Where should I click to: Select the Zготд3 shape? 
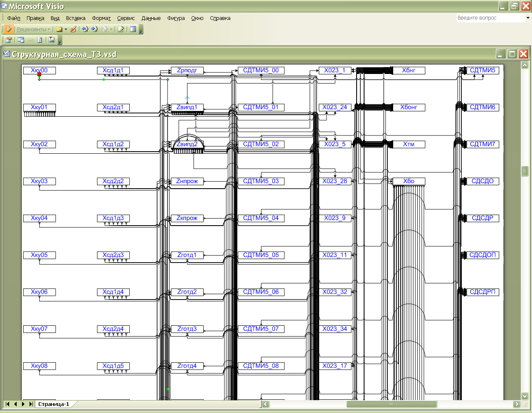pos(187,329)
